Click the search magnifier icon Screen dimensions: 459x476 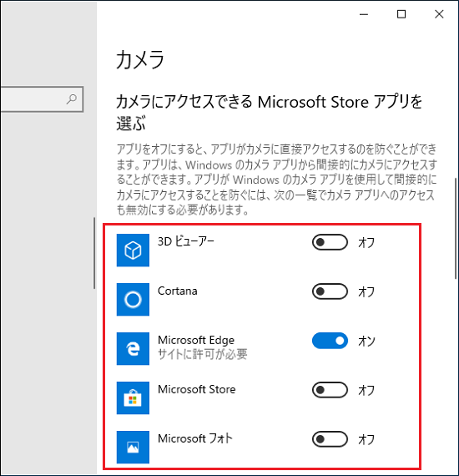click(72, 99)
